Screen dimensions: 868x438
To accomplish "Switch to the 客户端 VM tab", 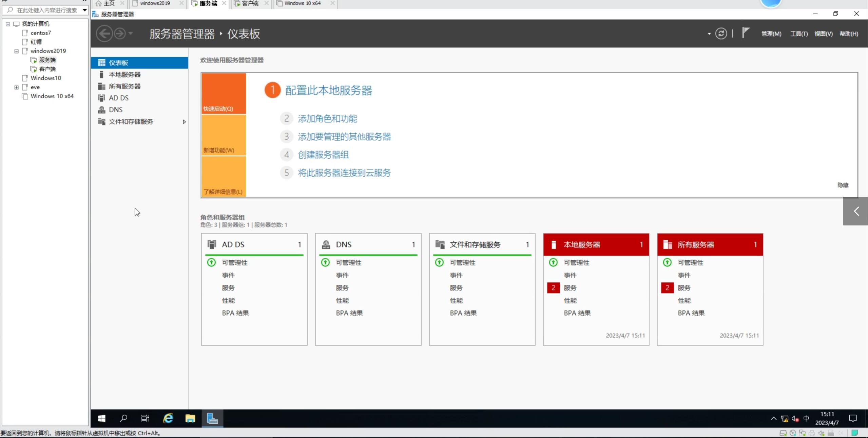I will point(250,3).
